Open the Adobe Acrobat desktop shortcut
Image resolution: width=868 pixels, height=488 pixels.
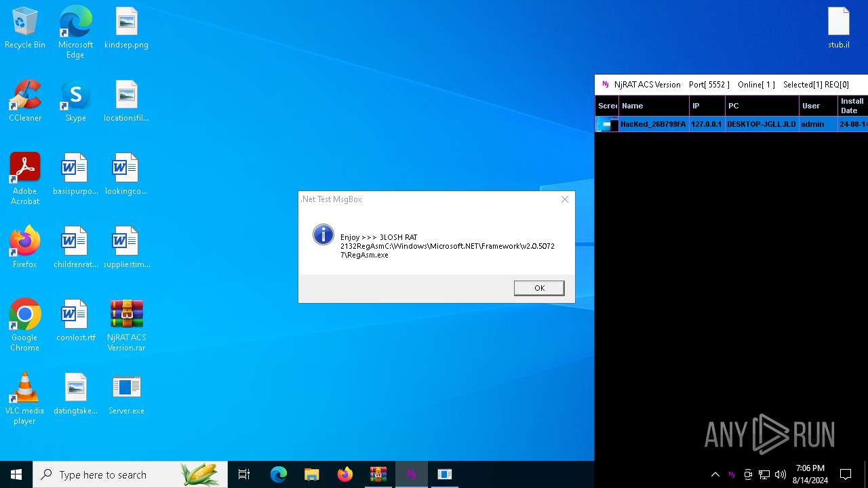[x=25, y=179]
